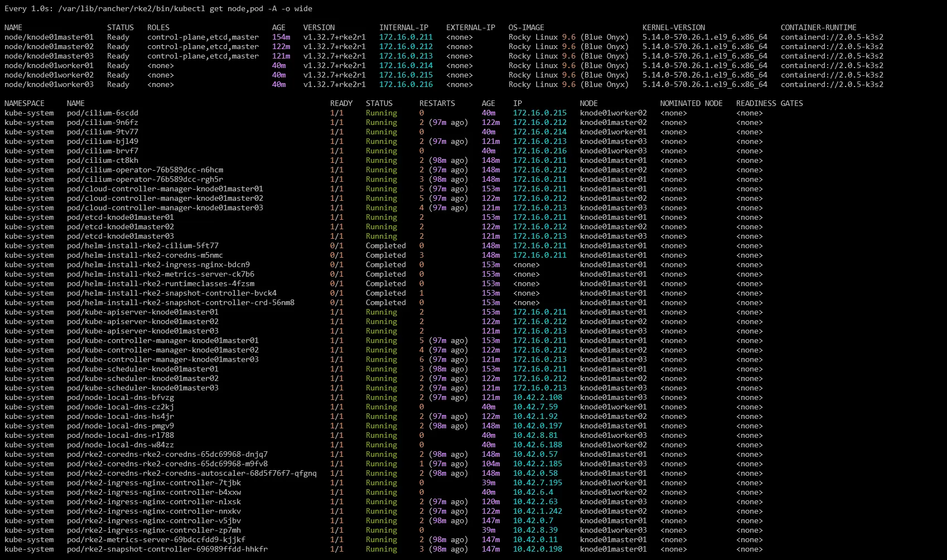Click pod/cilium-6scdd
The width and height of the screenshot is (947, 560).
[x=103, y=113]
